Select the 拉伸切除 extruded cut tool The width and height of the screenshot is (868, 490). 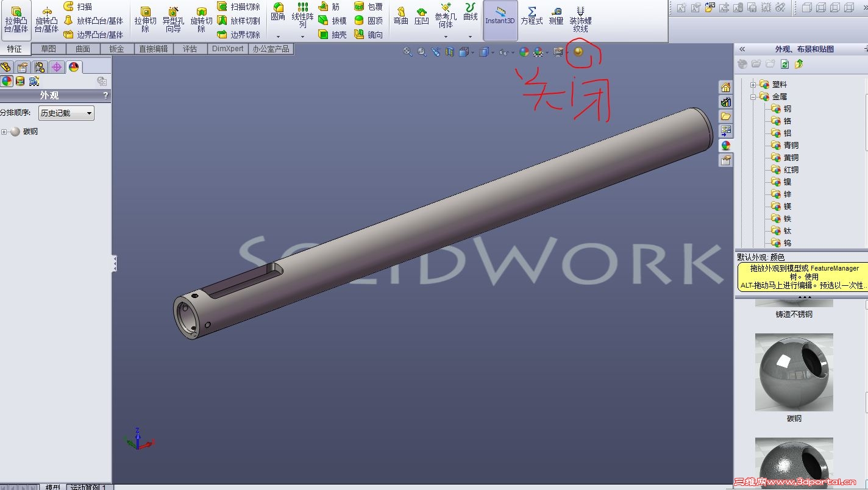point(145,20)
